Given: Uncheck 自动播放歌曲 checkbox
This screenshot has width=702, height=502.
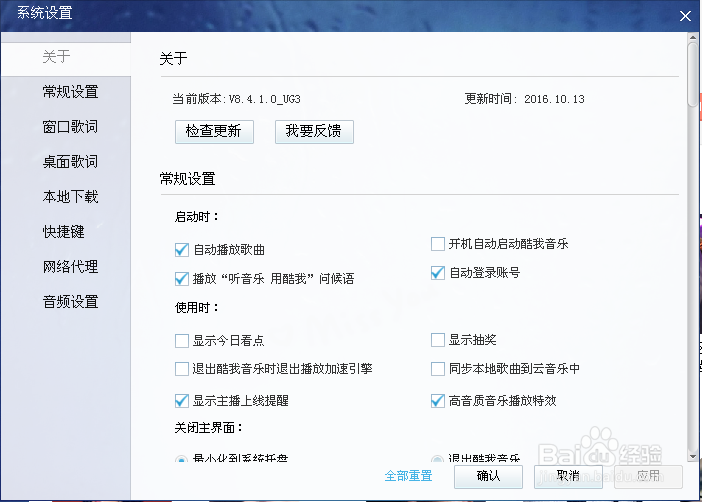Looking at the screenshot, I should point(181,250).
